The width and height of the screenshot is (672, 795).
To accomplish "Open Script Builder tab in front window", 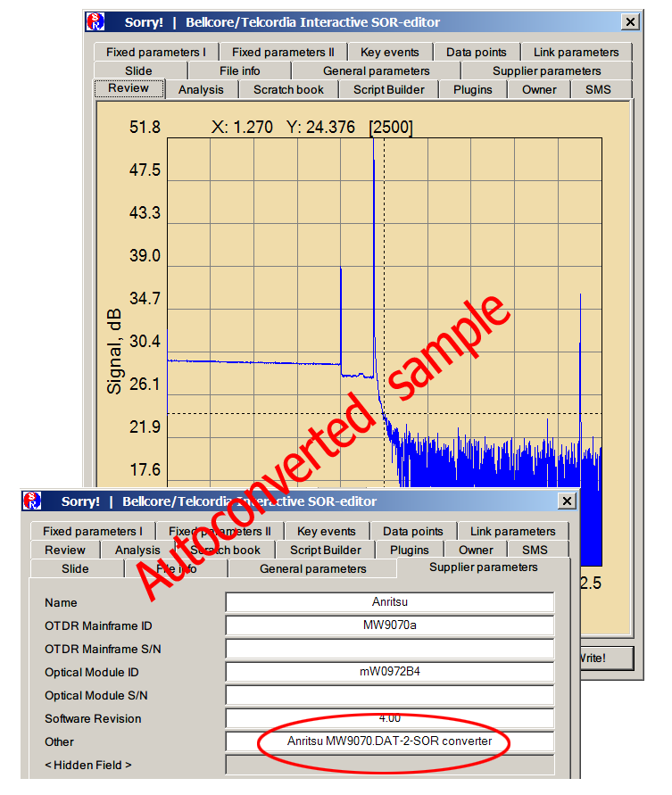I will (326, 551).
